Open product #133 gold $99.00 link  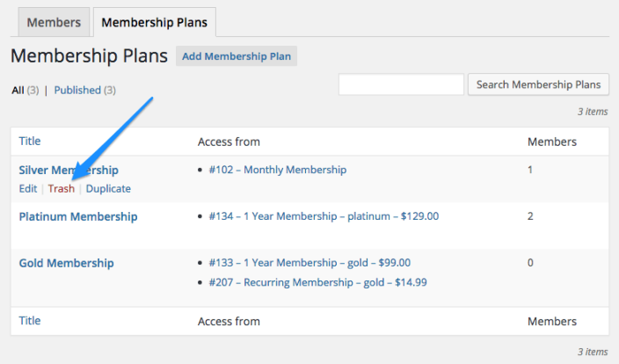[309, 262]
